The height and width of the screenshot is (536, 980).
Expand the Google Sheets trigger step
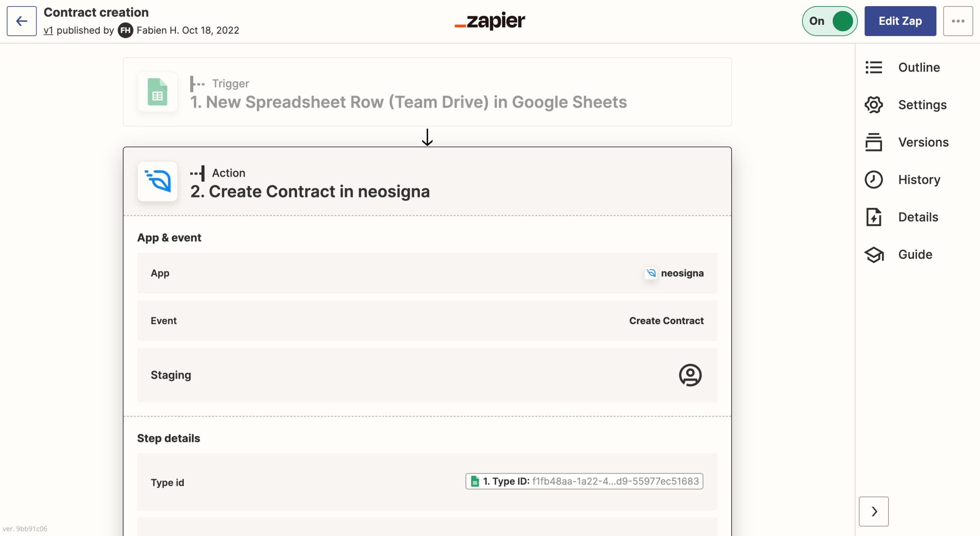point(408,102)
